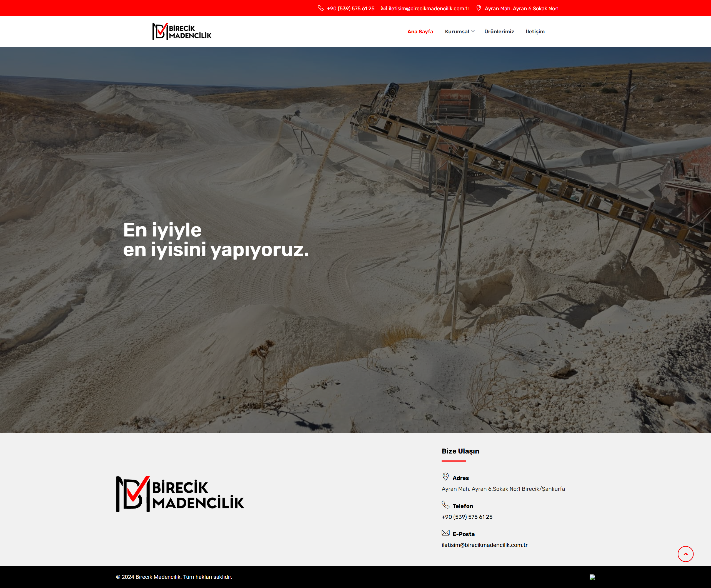Click footer email iletisim@birecikmadencilik.com.tr
The width and height of the screenshot is (711, 588).
click(x=484, y=545)
